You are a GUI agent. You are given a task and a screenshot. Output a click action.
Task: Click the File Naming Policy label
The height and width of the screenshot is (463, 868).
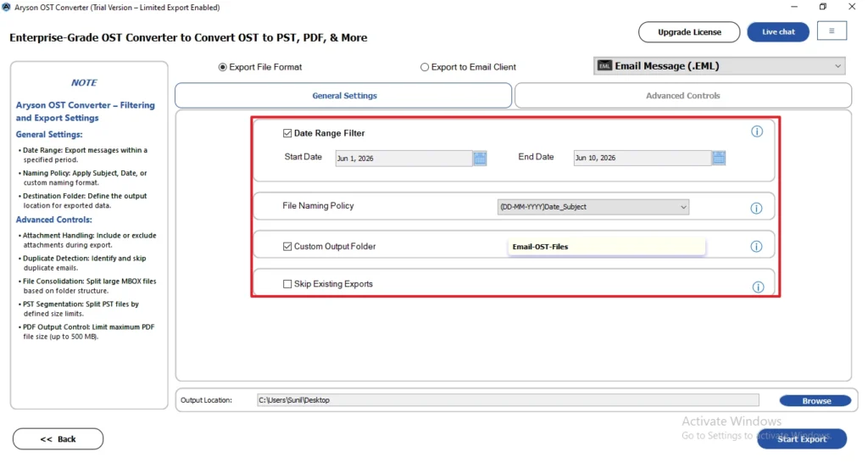318,206
